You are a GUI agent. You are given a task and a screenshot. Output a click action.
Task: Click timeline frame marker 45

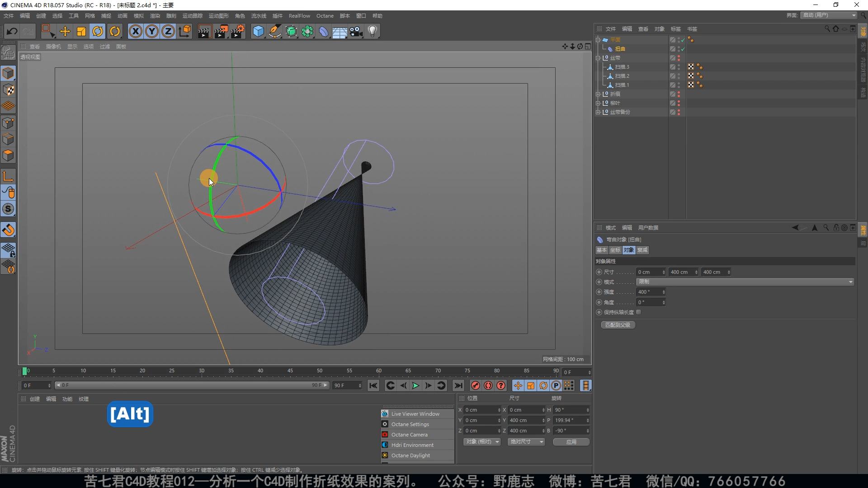(x=290, y=371)
